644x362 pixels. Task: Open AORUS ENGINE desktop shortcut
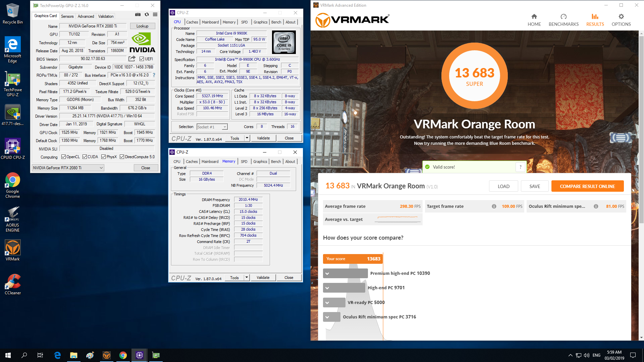point(13,219)
